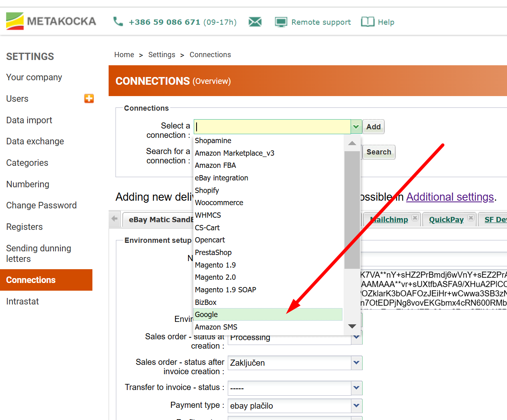Choose Google from the connection list
The image size is (507, 420).
(x=268, y=315)
